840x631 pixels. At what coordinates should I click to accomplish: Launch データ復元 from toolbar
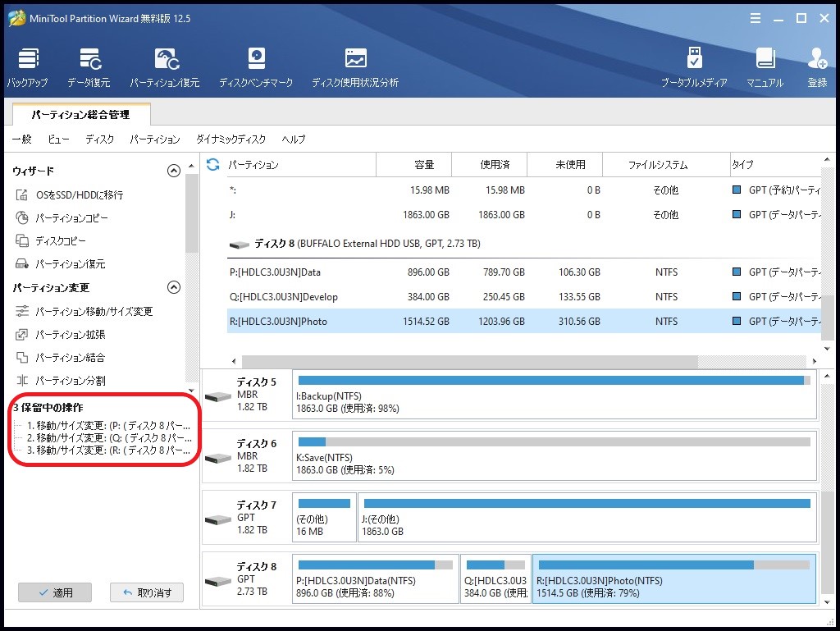tap(89, 68)
